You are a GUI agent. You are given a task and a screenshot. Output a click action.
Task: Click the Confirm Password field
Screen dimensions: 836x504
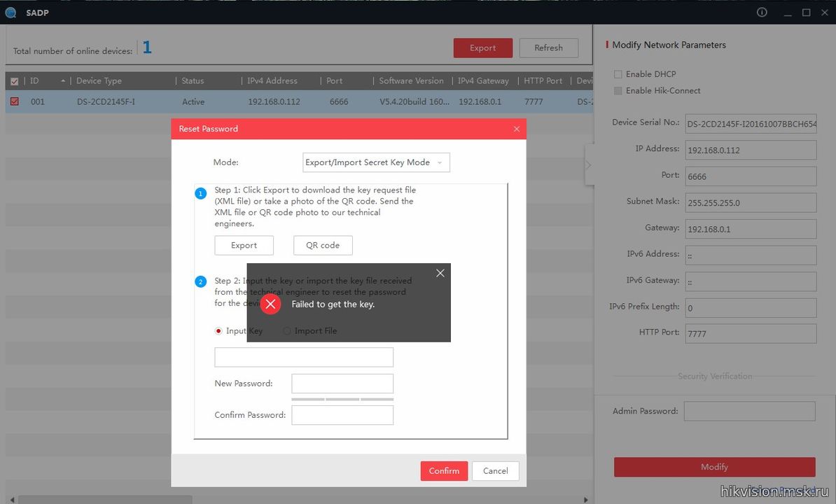point(342,415)
